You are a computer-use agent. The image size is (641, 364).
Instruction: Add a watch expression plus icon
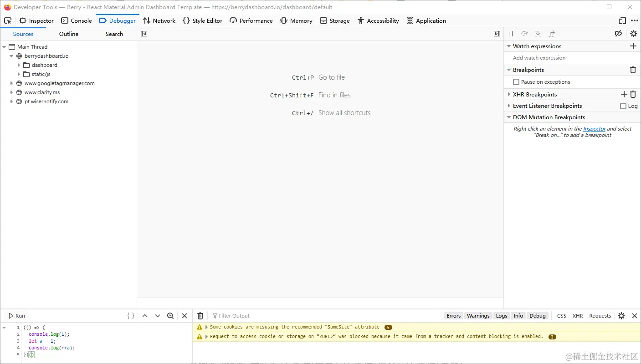[x=633, y=46]
